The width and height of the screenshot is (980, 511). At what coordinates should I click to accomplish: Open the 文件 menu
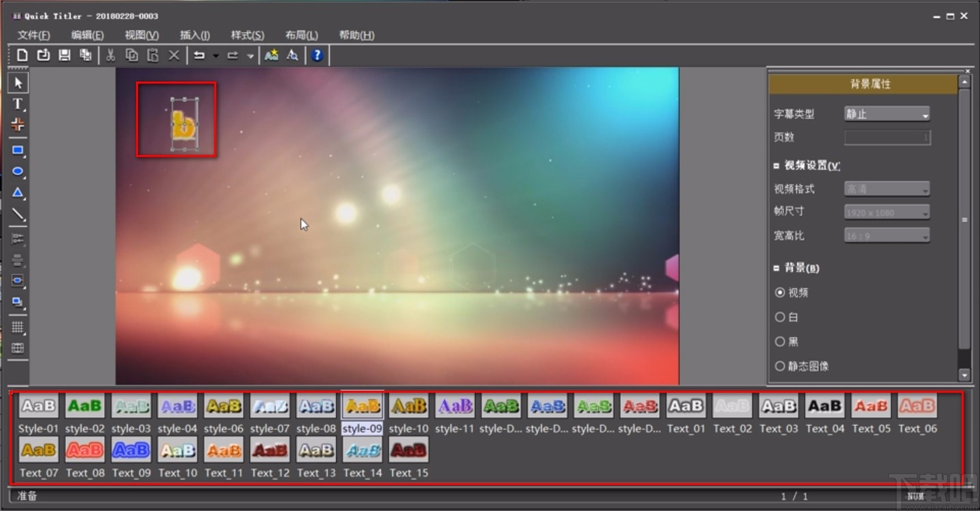pos(33,35)
